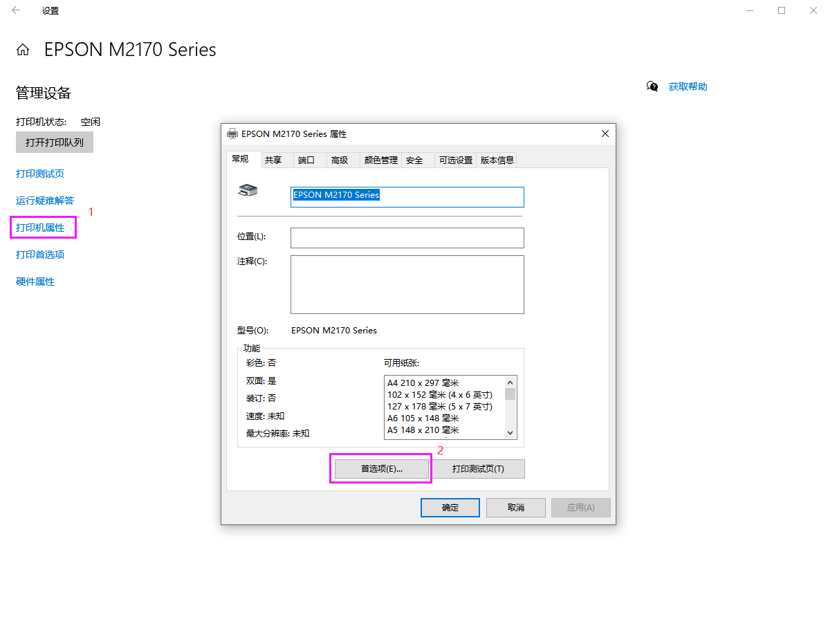Open the 版本信息 tab

497,160
